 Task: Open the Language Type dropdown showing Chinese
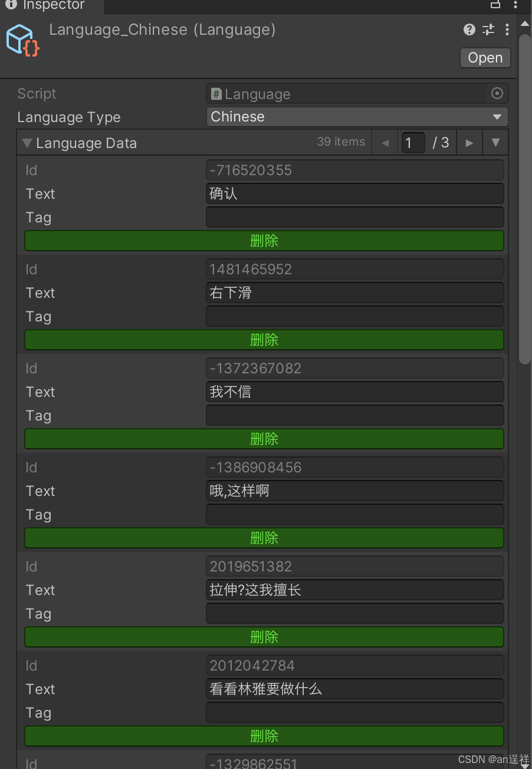[357, 116]
